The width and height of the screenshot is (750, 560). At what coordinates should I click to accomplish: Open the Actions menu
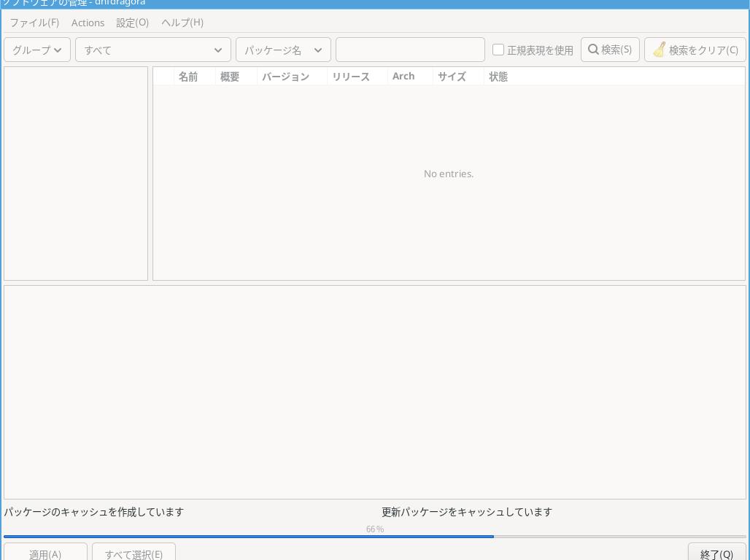pyautogui.click(x=88, y=23)
